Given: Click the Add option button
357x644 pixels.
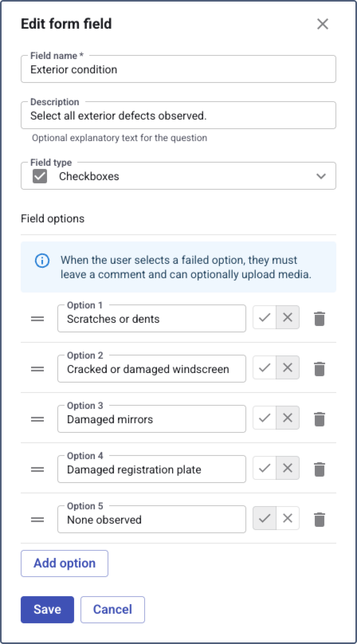Looking at the screenshot, I should [x=65, y=563].
